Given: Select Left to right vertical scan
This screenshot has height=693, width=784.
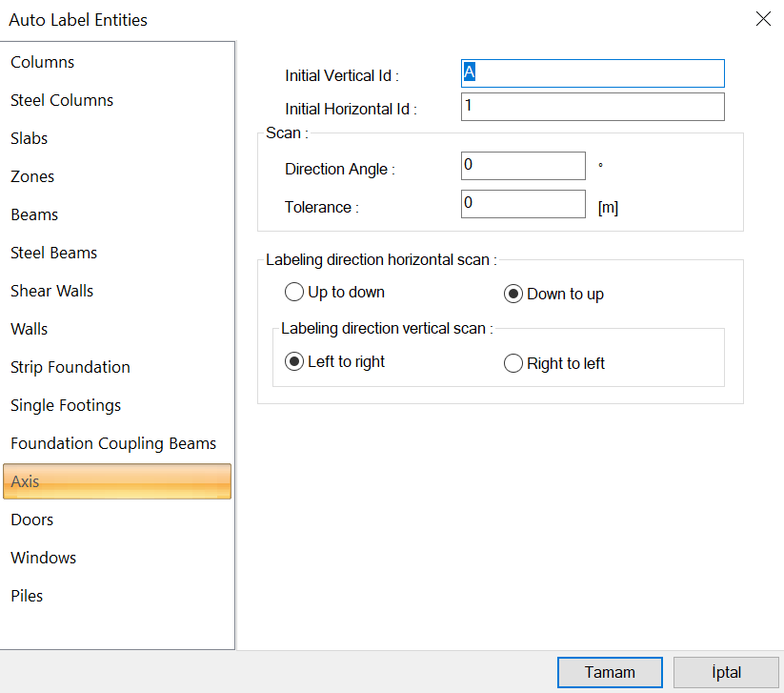Looking at the screenshot, I should click(x=294, y=362).
